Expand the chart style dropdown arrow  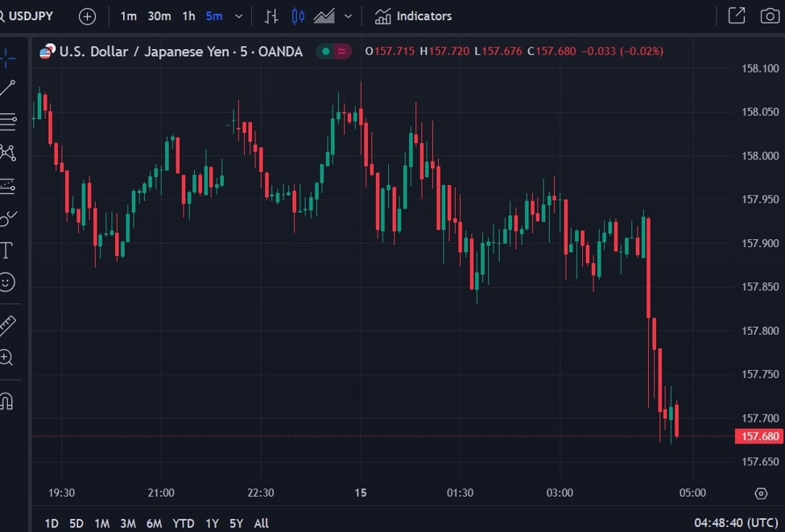[348, 16]
